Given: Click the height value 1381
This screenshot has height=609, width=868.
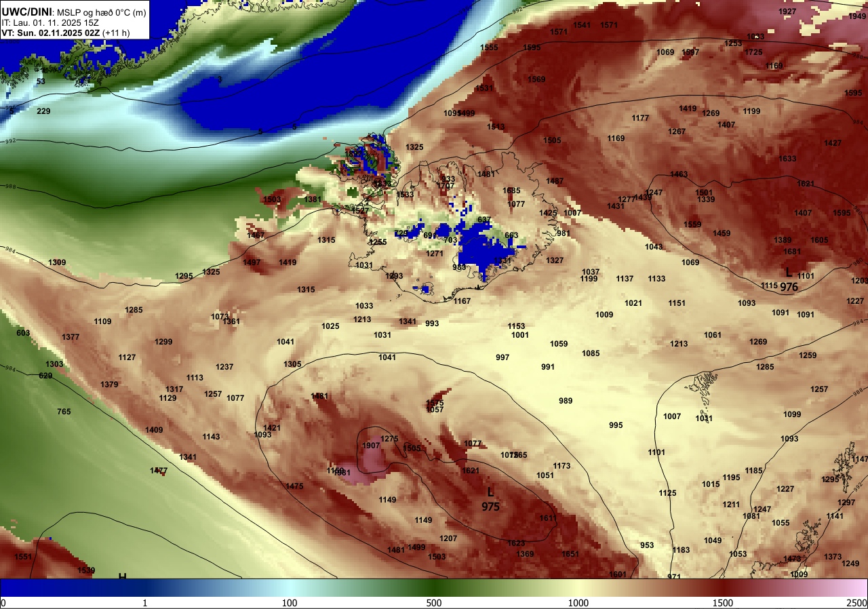Looking at the screenshot, I should [313, 199].
